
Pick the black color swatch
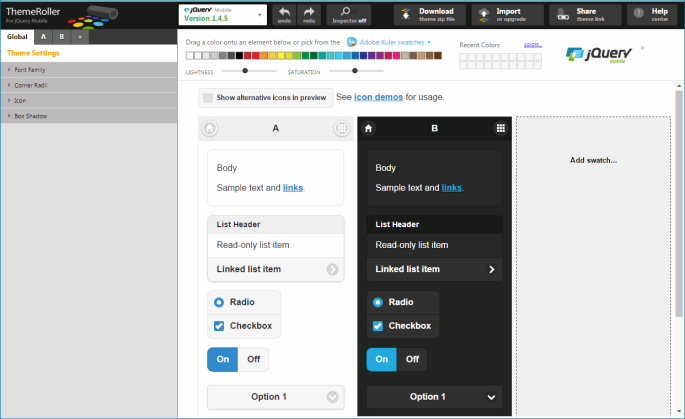click(239, 55)
